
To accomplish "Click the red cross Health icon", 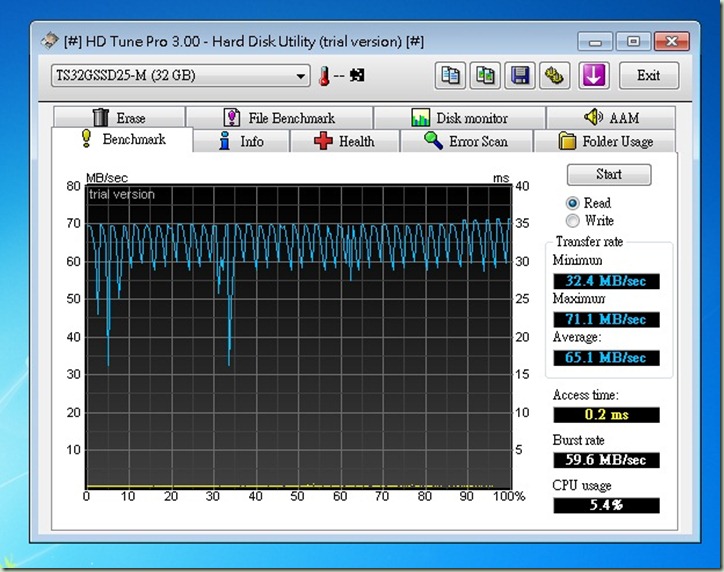I will 323,140.
